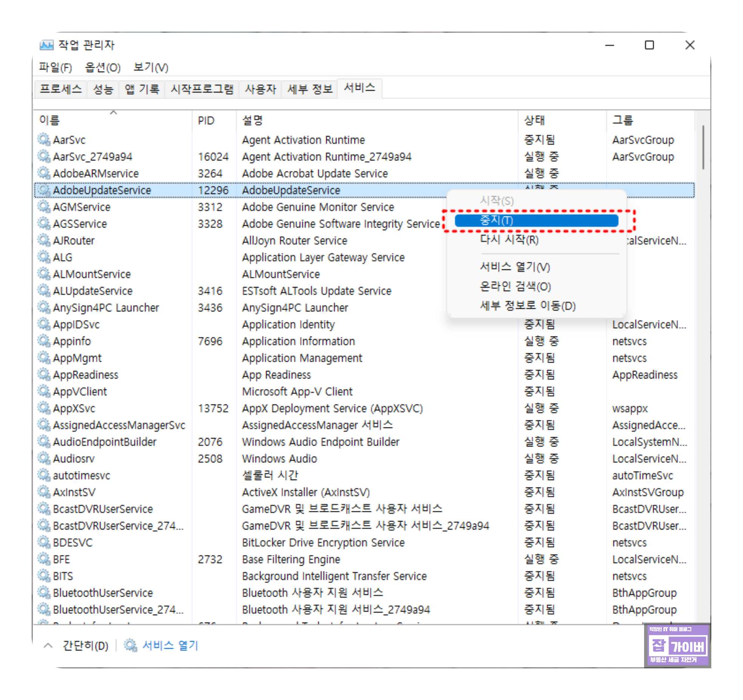743x700 pixels.
Task: Click the gear icon next to AppXSvc
Action: coord(44,408)
